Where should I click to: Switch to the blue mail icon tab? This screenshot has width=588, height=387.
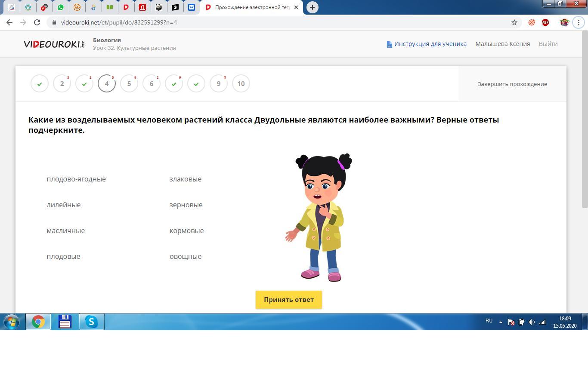pos(192,7)
